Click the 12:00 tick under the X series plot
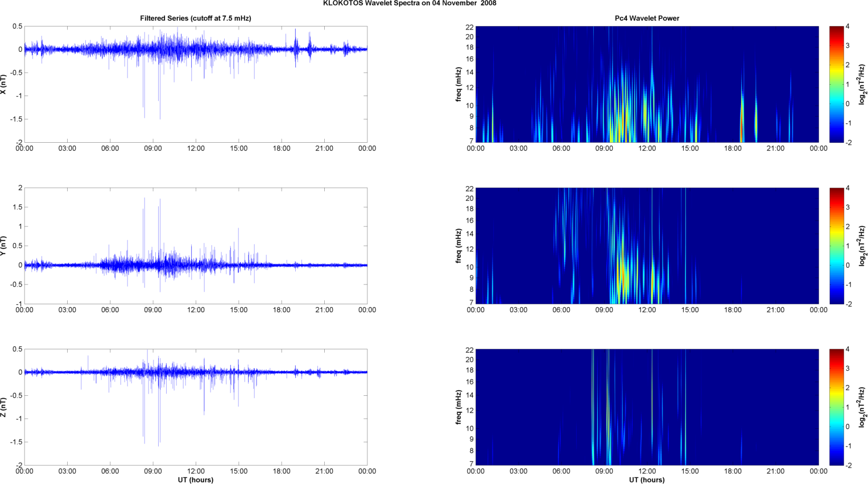 pyautogui.click(x=196, y=148)
